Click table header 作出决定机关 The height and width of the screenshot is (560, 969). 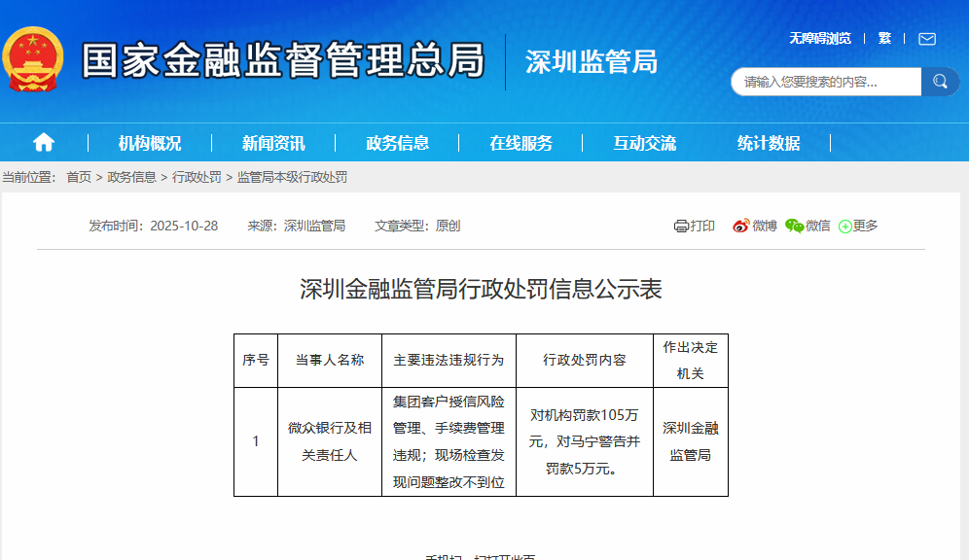(691, 360)
